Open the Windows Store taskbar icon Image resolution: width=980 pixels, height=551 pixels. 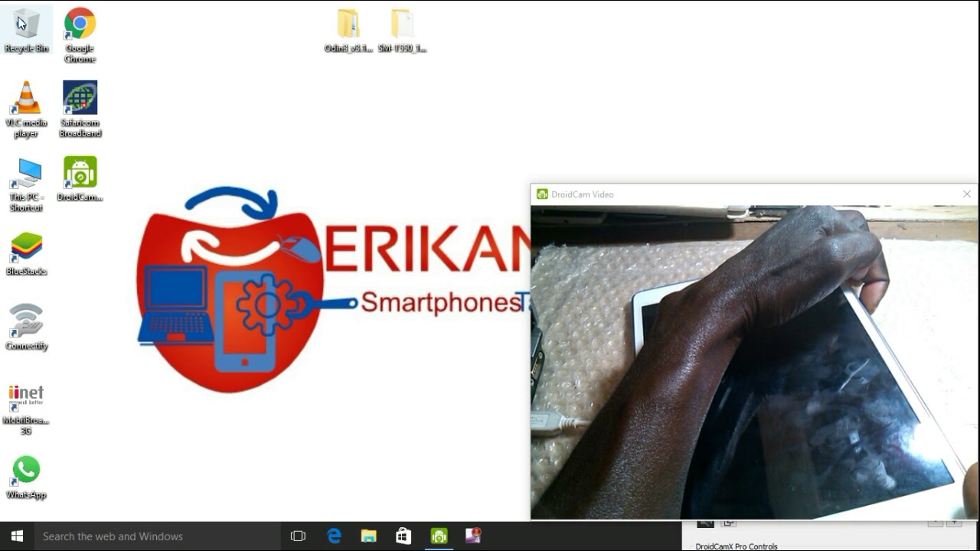[403, 536]
